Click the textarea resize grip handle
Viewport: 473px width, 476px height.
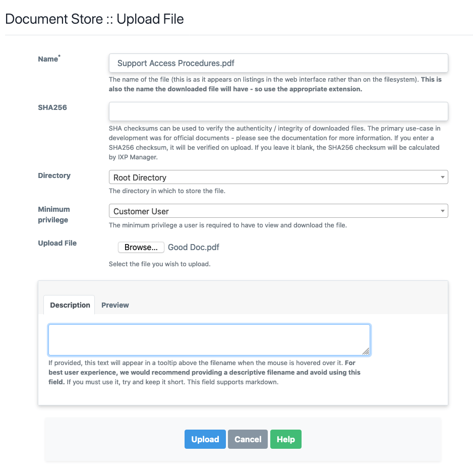[x=367, y=351]
